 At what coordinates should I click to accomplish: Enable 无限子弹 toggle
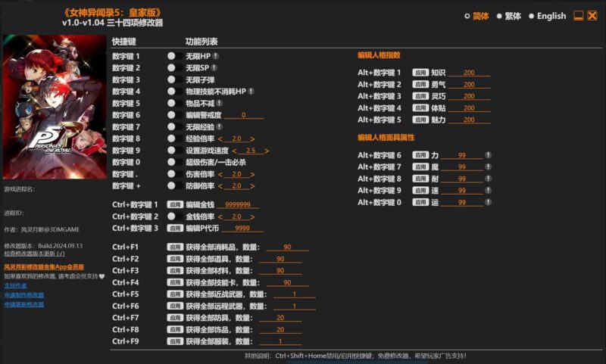pyautogui.click(x=175, y=79)
